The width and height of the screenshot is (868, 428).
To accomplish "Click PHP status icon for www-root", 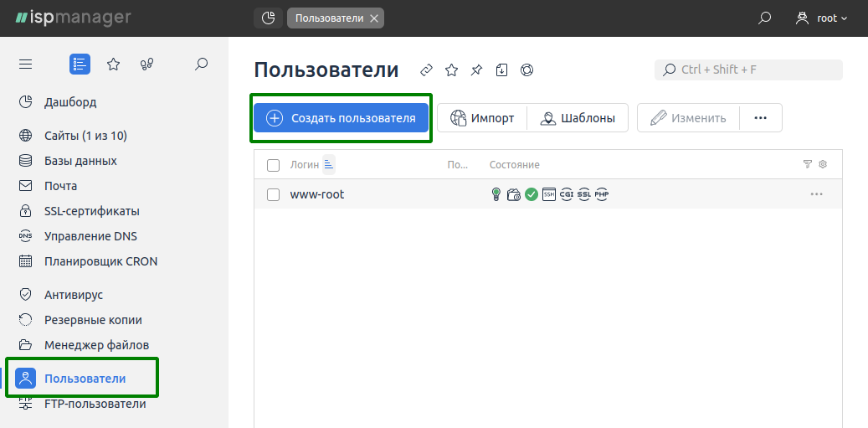I will (x=602, y=194).
